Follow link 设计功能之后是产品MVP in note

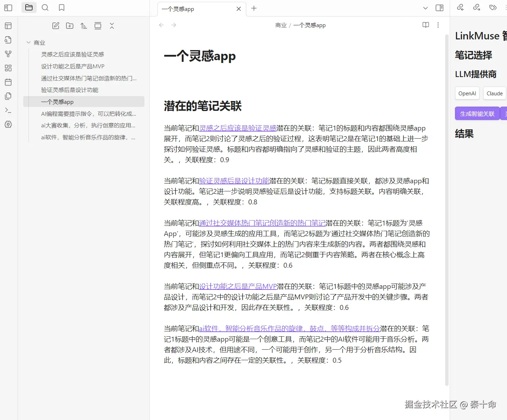pyautogui.click(x=238, y=286)
